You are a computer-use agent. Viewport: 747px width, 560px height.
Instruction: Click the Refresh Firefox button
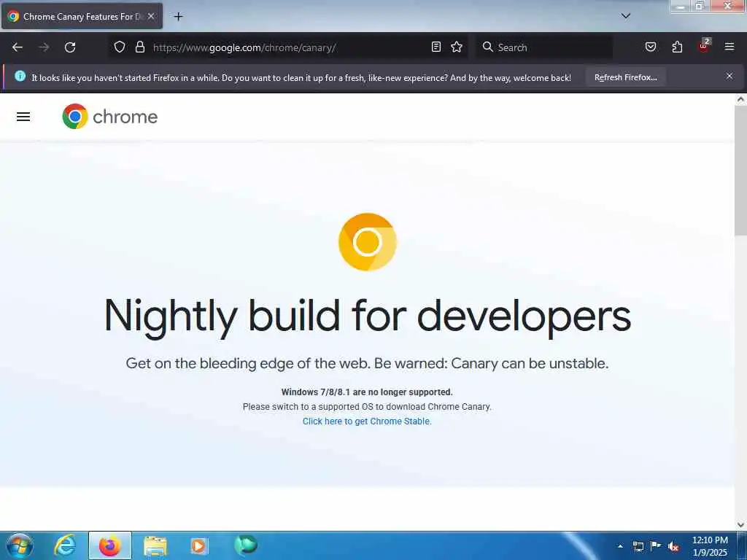tap(625, 77)
